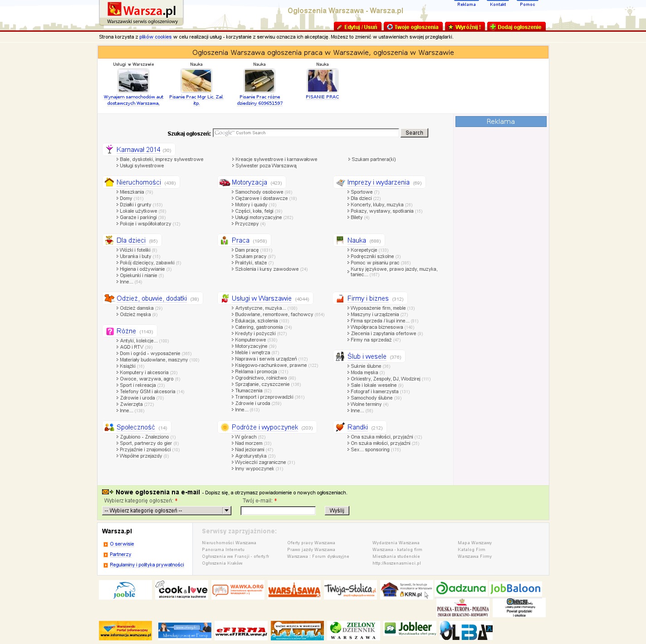Image resolution: width=646 pixels, height=644 pixels.
Task: Click the Karnawał 2014 cocktail glass icon
Action: [x=109, y=149]
